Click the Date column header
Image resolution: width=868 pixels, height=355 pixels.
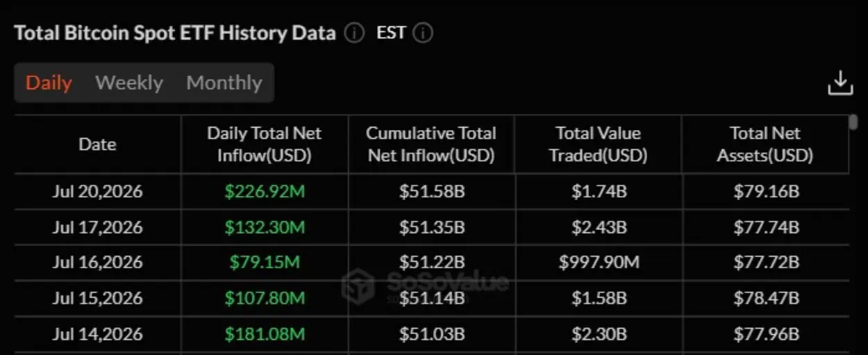97,144
